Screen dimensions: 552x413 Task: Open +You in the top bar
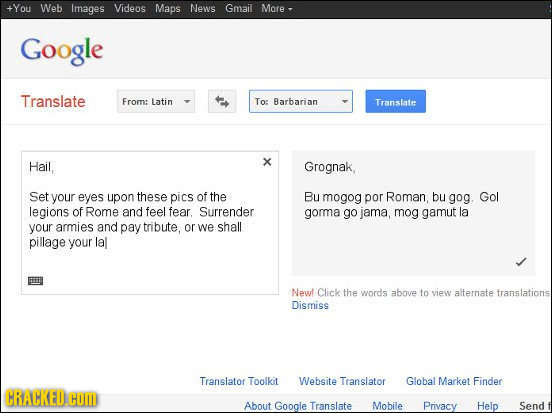pos(19,8)
